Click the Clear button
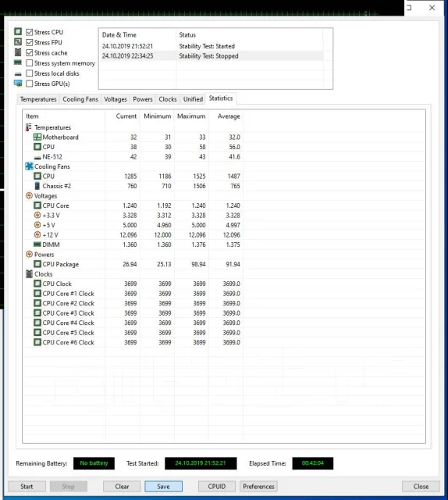The height and width of the screenshot is (500, 448). (x=122, y=487)
